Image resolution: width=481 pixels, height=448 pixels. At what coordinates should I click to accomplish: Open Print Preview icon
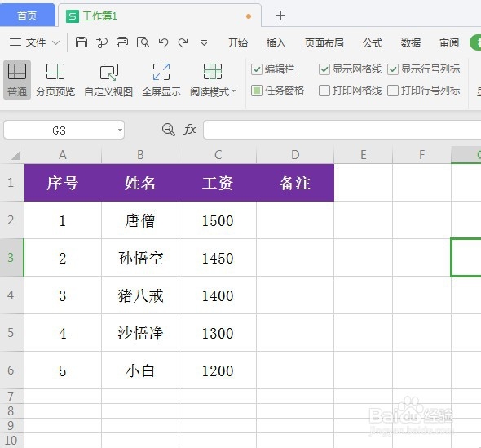point(143,42)
